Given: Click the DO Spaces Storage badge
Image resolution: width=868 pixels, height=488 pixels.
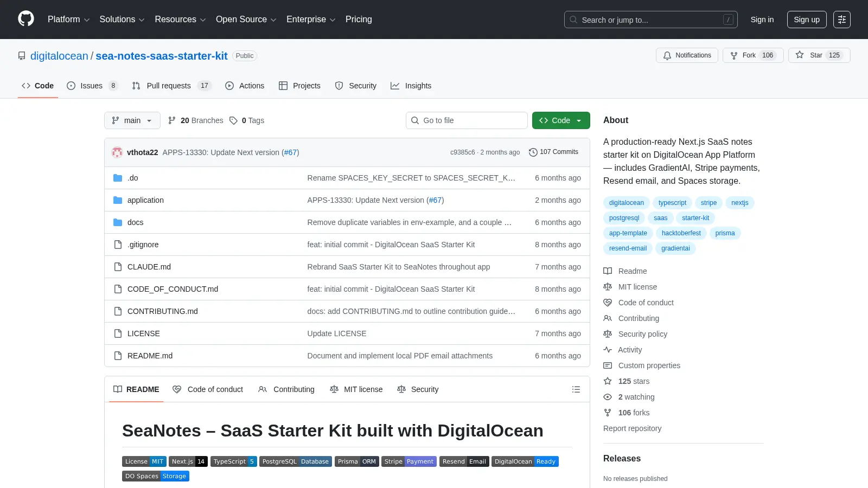Looking at the screenshot, I should point(156,476).
